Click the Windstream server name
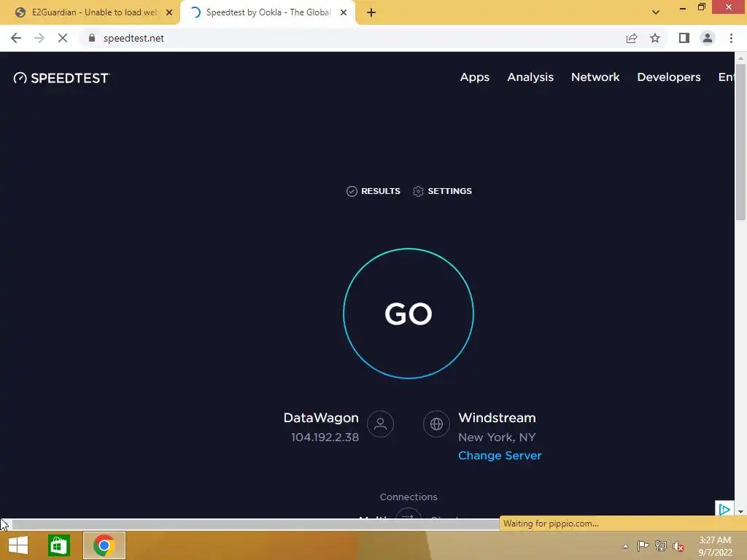Image resolution: width=747 pixels, height=560 pixels. [x=497, y=418]
